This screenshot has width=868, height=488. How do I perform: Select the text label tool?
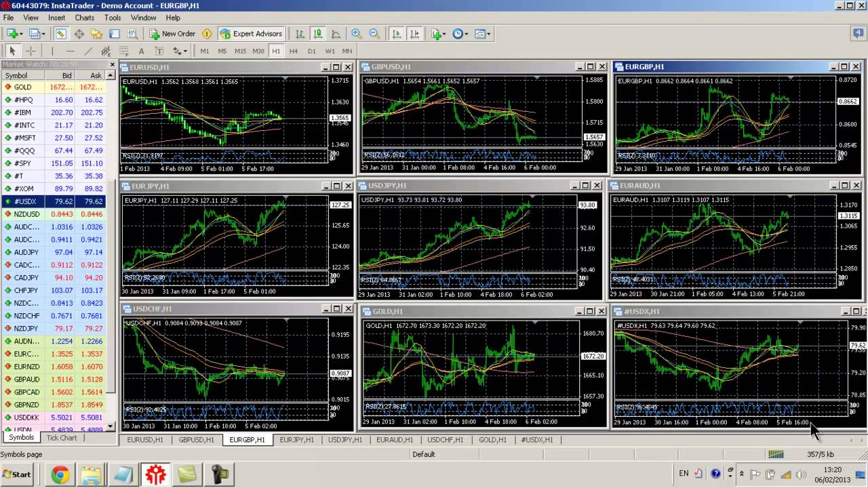coord(159,51)
